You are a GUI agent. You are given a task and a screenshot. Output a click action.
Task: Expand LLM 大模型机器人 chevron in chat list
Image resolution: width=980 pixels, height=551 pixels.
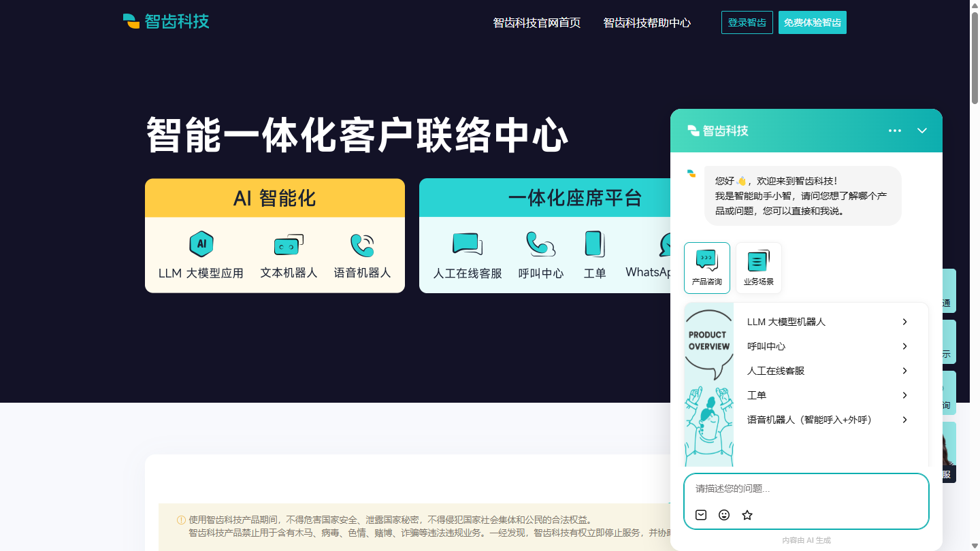(904, 322)
